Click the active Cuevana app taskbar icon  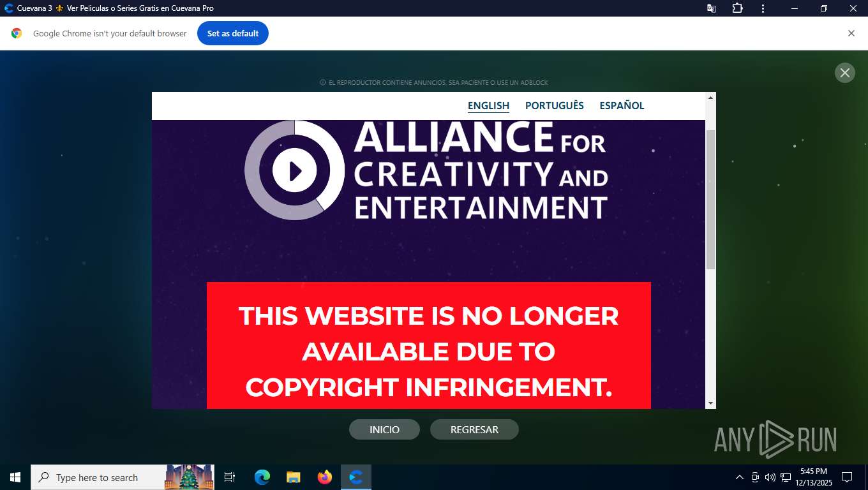pos(356,477)
